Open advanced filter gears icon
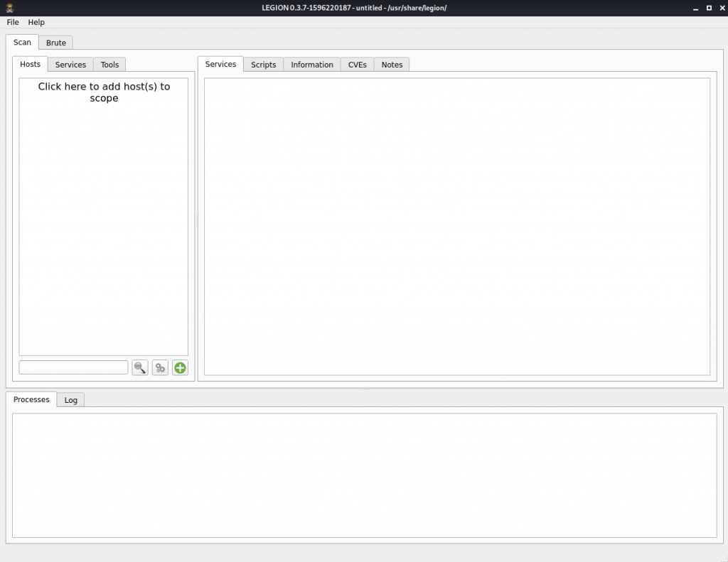This screenshot has width=728, height=562. tap(160, 367)
